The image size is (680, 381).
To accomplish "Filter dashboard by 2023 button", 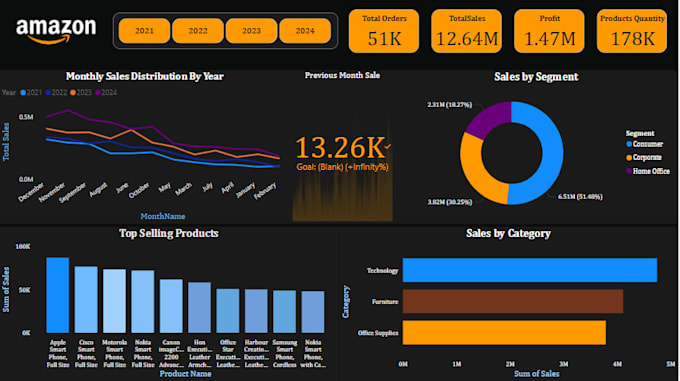I will coord(252,31).
